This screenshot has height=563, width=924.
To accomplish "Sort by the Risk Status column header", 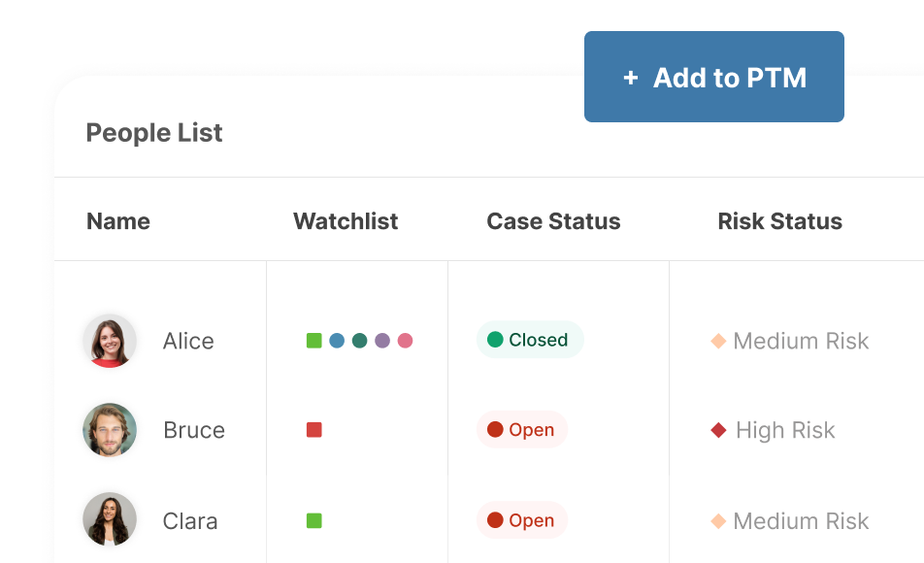I will pos(779,221).
